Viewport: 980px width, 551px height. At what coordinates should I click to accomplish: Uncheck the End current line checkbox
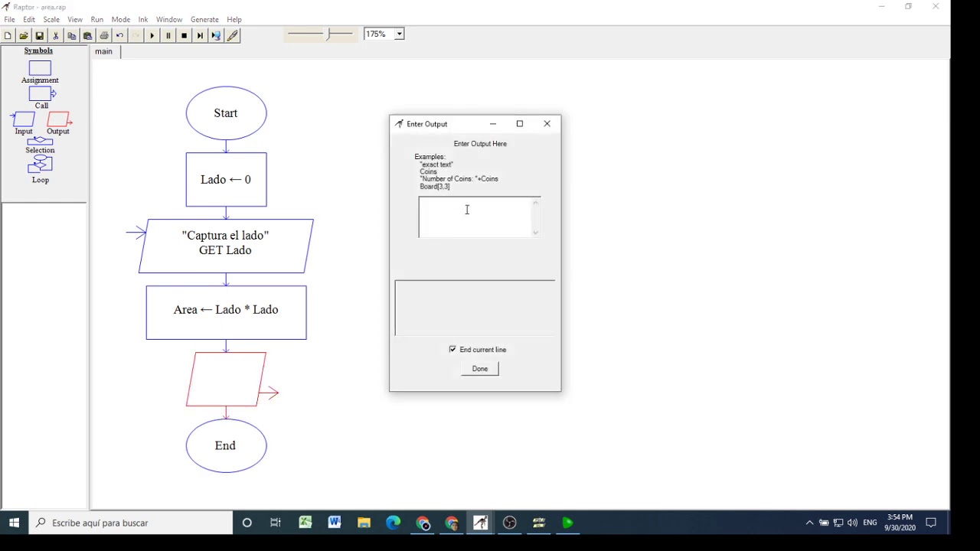click(x=452, y=349)
